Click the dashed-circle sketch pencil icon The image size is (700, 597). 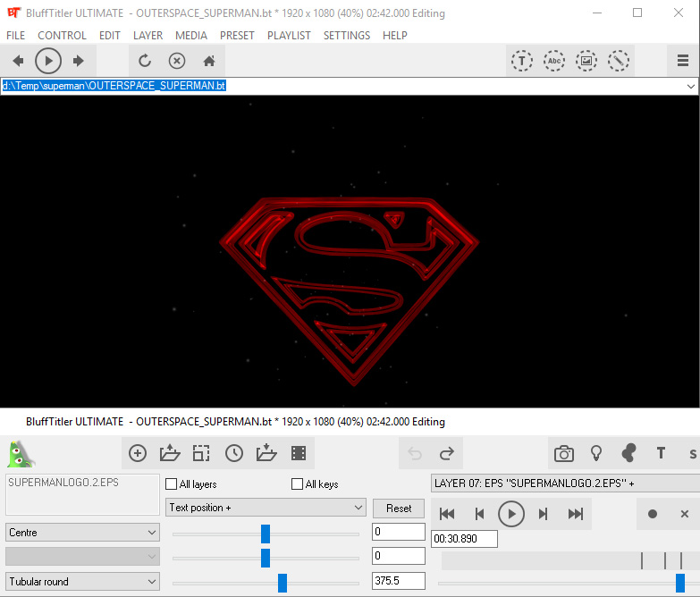[x=619, y=61]
